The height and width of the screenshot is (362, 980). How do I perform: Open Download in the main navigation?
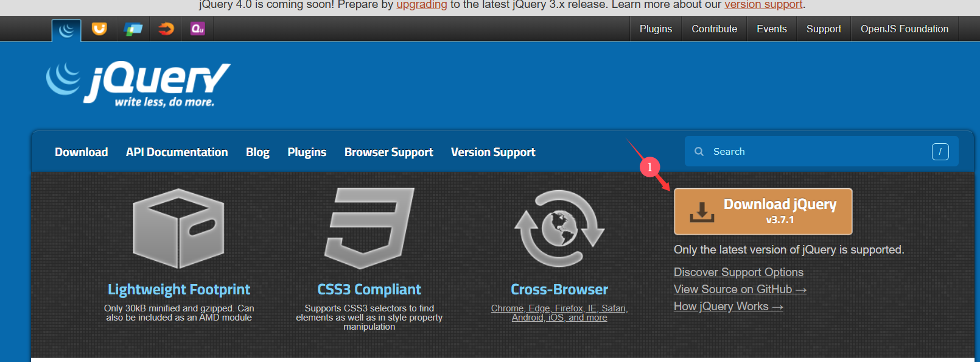(x=82, y=152)
